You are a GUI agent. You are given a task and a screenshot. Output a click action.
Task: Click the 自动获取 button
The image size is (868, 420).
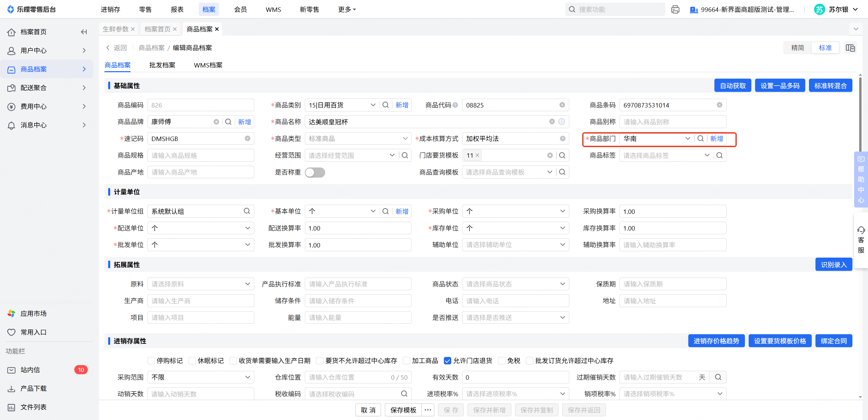[732, 86]
